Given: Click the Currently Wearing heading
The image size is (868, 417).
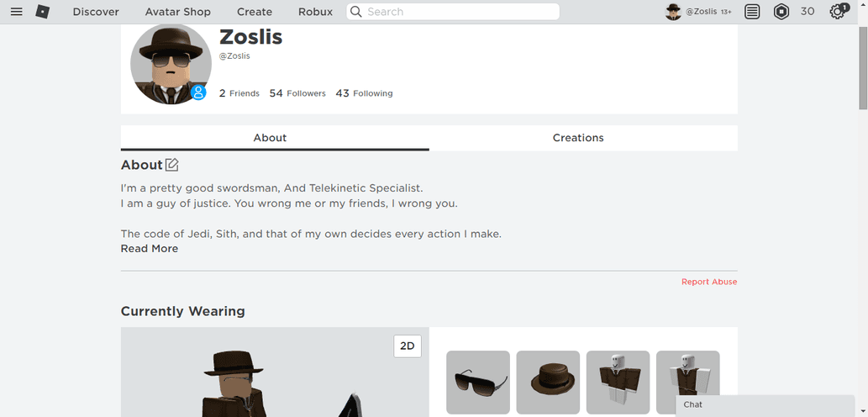Looking at the screenshot, I should point(182,311).
